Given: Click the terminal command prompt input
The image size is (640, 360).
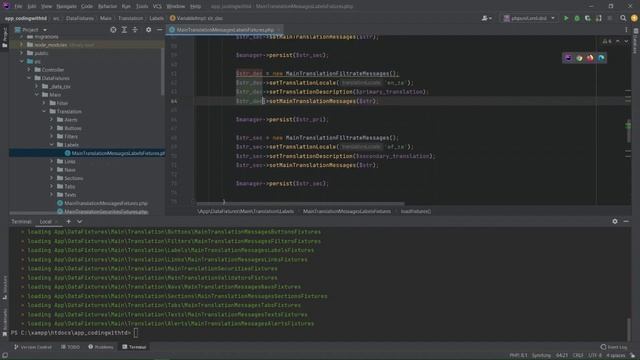Looking at the screenshot, I should 136,333.
